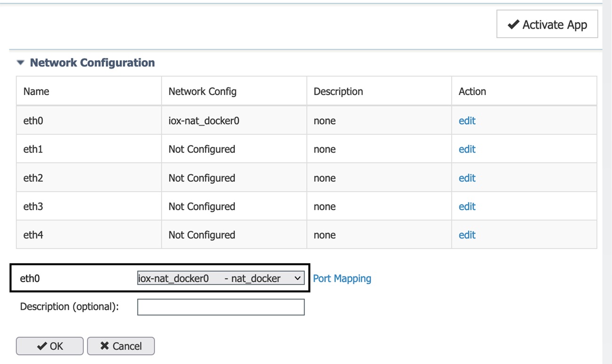This screenshot has width=612, height=364.
Task: Confirm settings with the OK button
Action: tap(49, 346)
